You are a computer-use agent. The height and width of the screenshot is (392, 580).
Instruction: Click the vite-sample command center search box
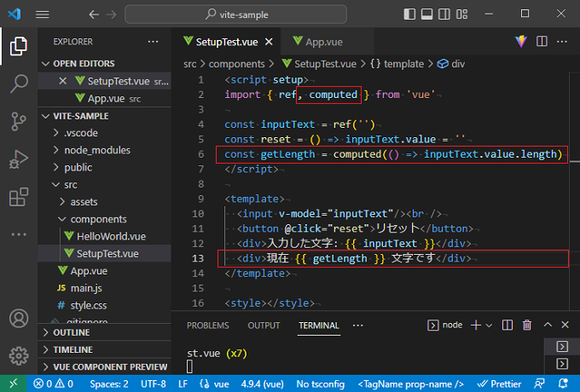pyautogui.click(x=236, y=14)
